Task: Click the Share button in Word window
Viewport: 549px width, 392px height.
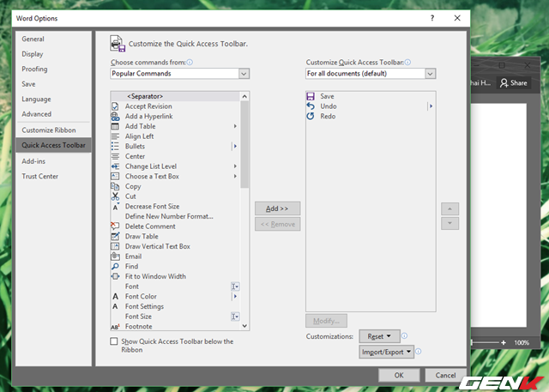Action: pos(514,83)
